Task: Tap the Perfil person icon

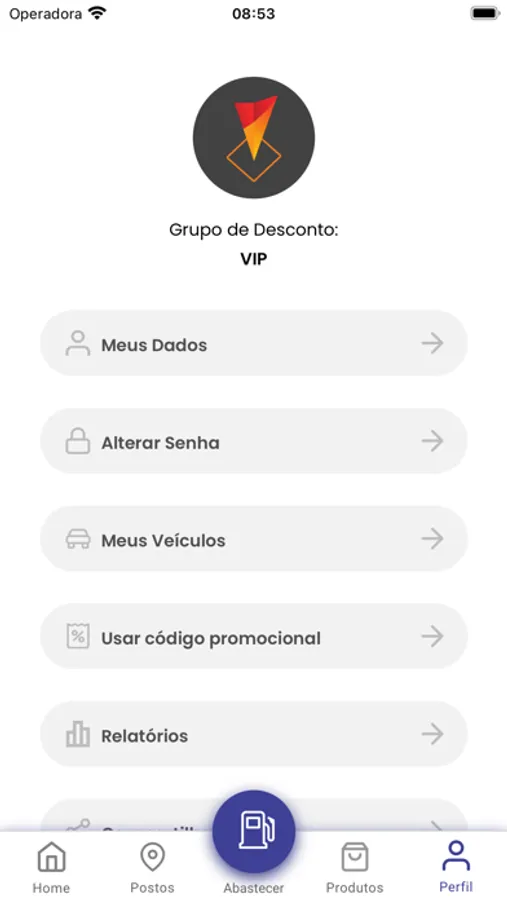Action: pos(456,856)
